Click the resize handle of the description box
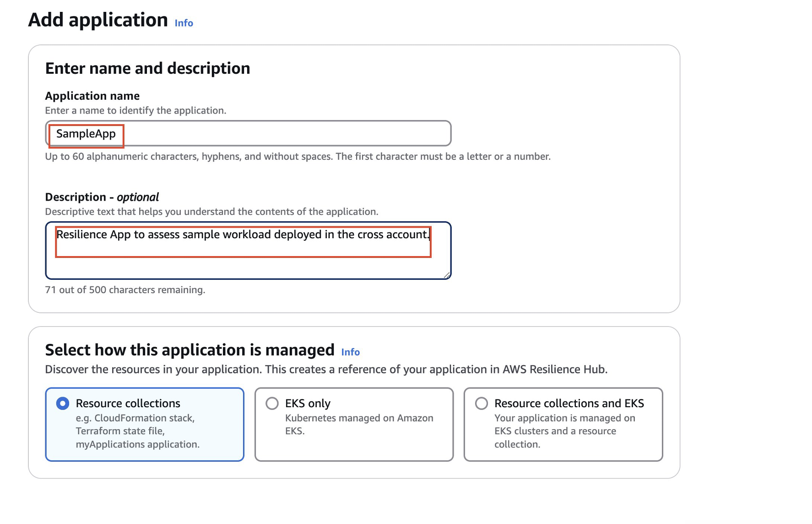Screen dimensions: 812x524 pos(447,275)
